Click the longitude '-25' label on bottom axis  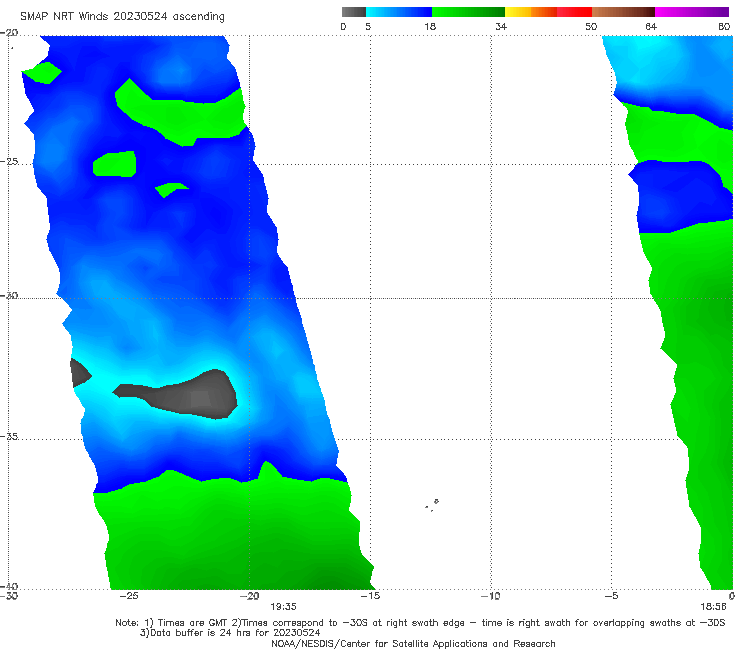[x=129, y=596]
